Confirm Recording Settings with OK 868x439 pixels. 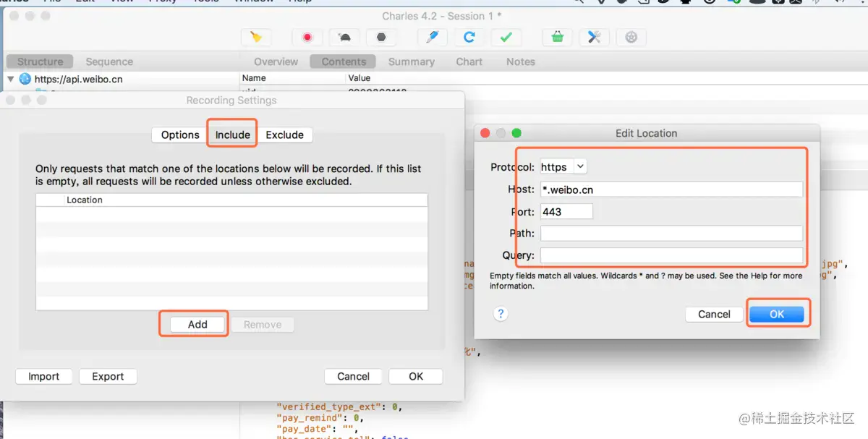[416, 376]
